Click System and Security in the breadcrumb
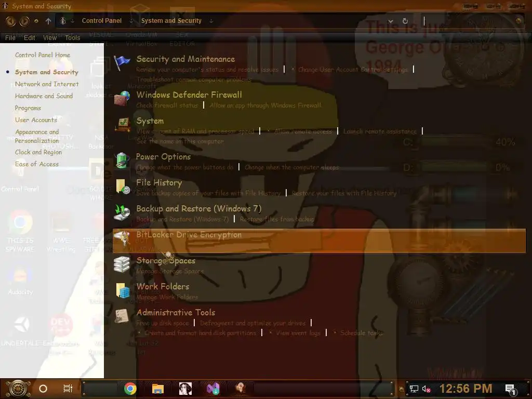 pyautogui.click(x=171, y=21)
